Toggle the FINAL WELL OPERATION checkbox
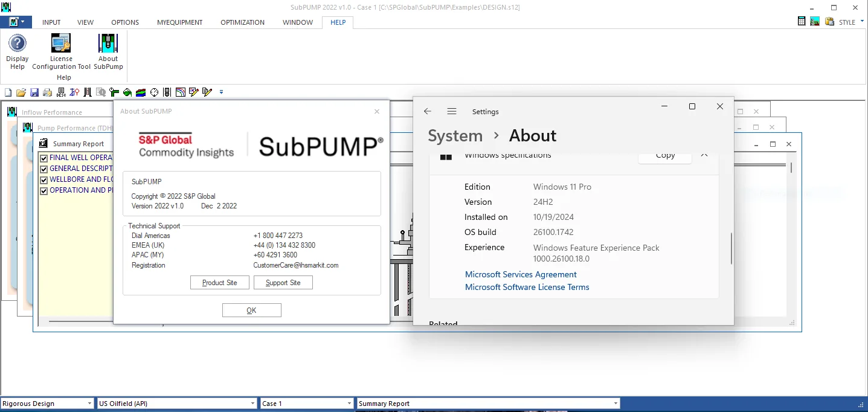This screenshot has height=412, width=868. 43,158
